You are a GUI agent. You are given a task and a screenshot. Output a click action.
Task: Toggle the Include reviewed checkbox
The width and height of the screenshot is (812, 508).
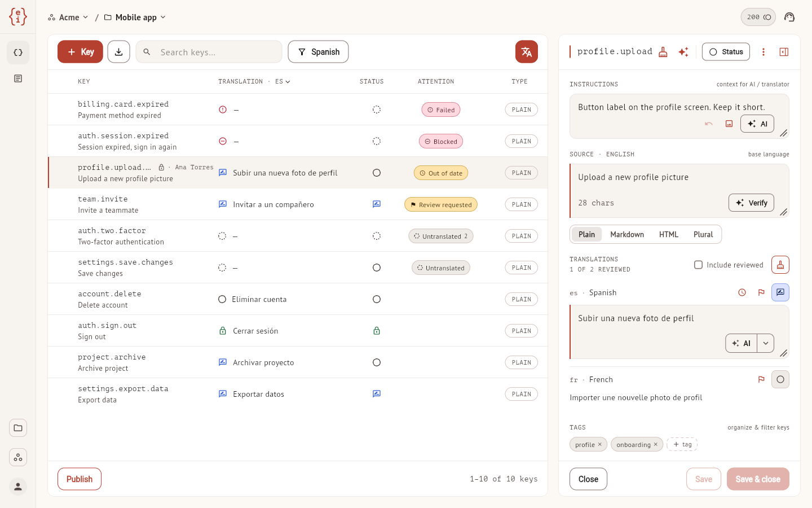tap(698, 265)
